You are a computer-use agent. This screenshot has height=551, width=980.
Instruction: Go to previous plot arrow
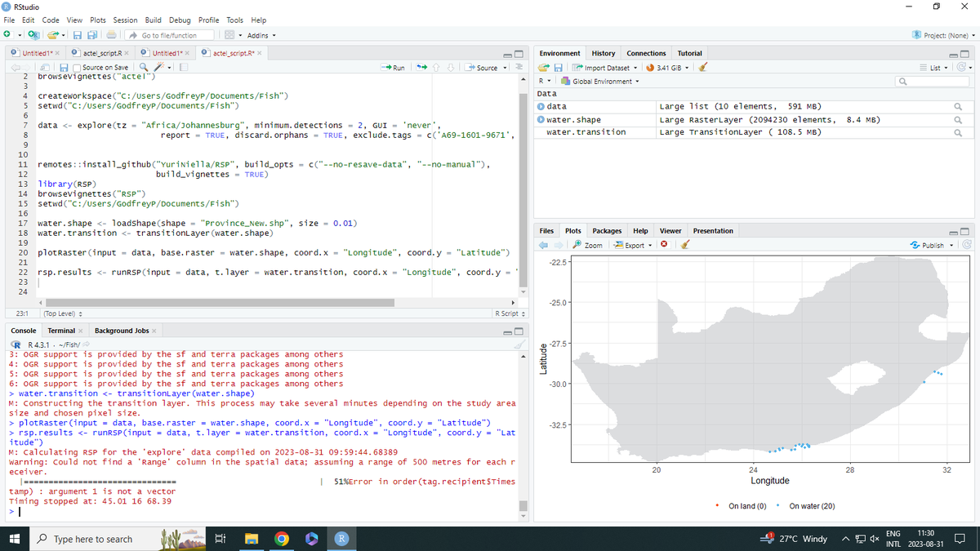pyautogui.click(x=541, y=245)
